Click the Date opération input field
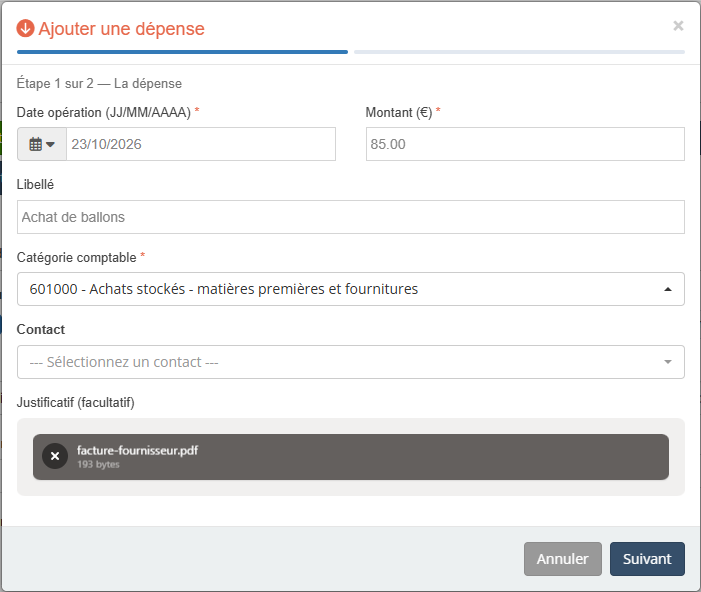 tap(201, 144)
